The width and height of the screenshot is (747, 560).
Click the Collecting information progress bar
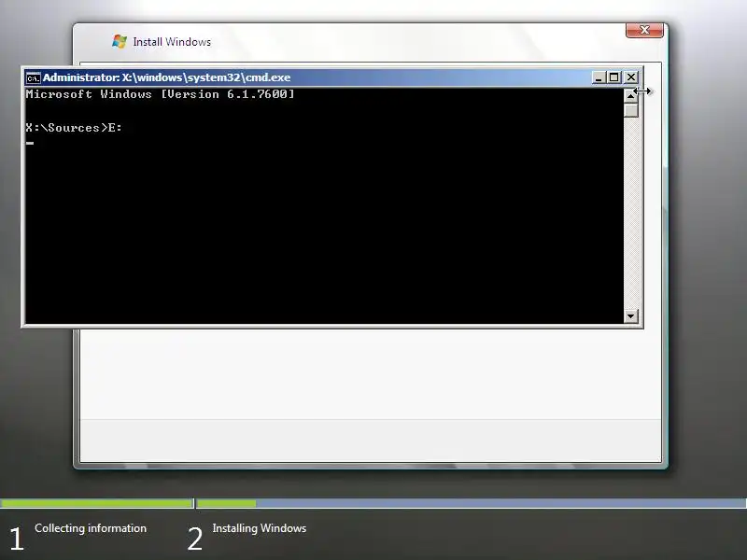click(x=97, y=503)
